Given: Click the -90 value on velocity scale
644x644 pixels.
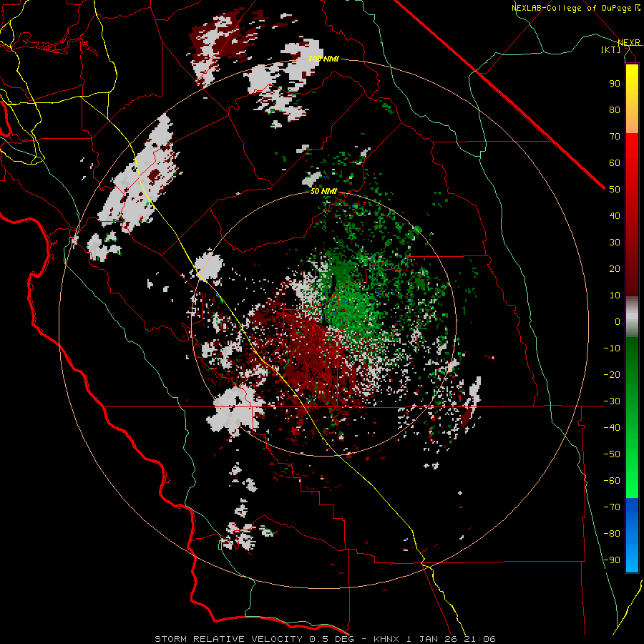Looking at the screenshot, I should point(612,560).
